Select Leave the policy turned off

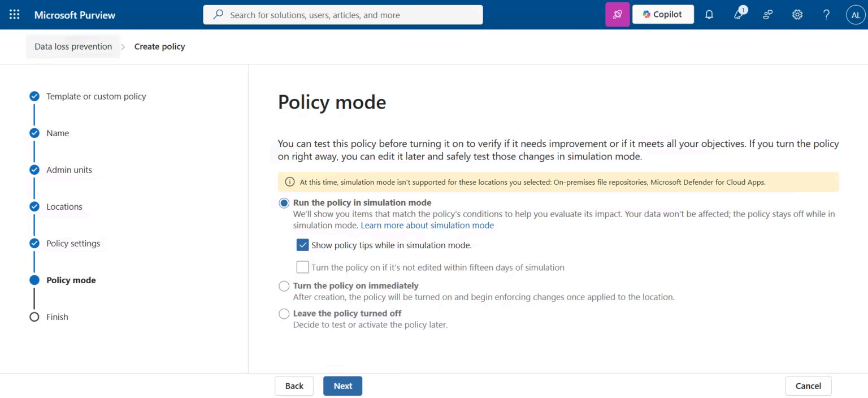(284, 314)
